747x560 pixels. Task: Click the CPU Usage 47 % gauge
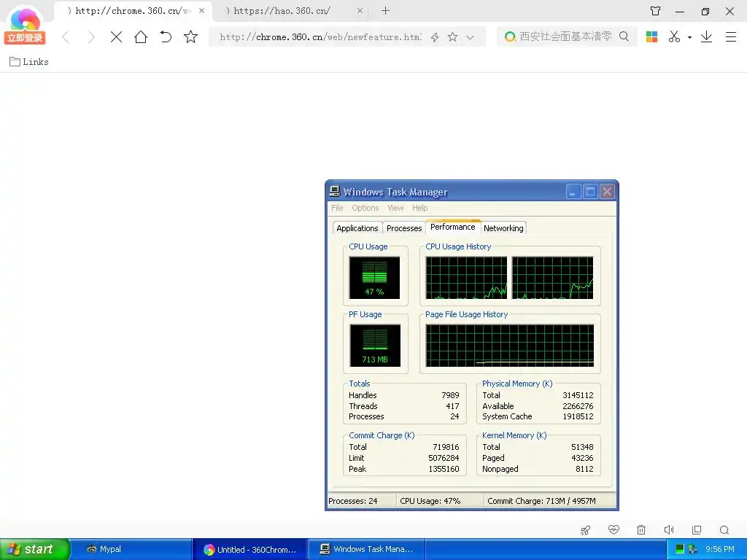(x=374, y=278)
